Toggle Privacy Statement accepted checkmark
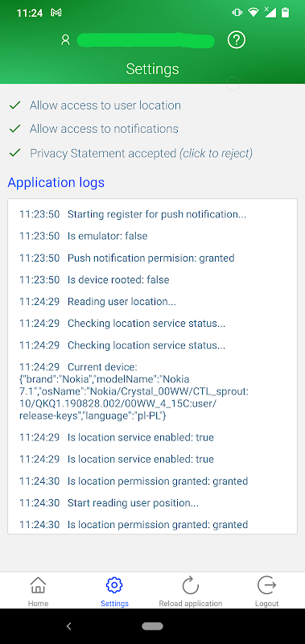 click(14, 153)
